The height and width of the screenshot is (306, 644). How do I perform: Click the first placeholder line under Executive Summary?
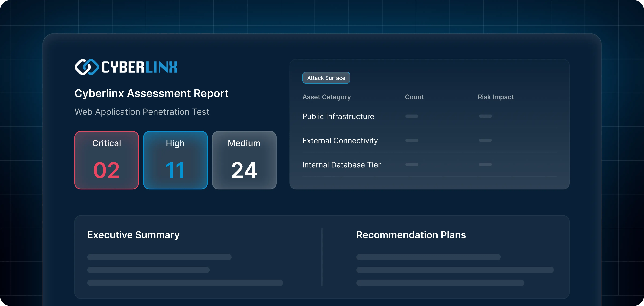tap(159, 257)
